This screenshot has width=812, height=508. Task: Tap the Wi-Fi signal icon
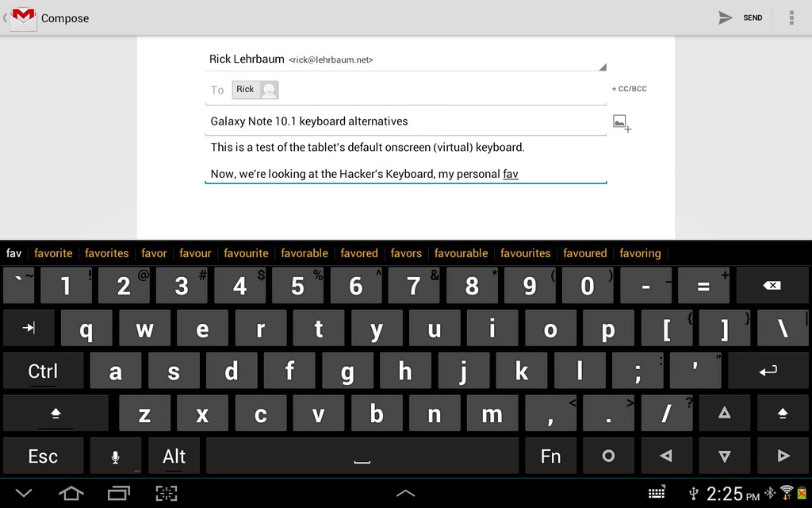[787, 492]
